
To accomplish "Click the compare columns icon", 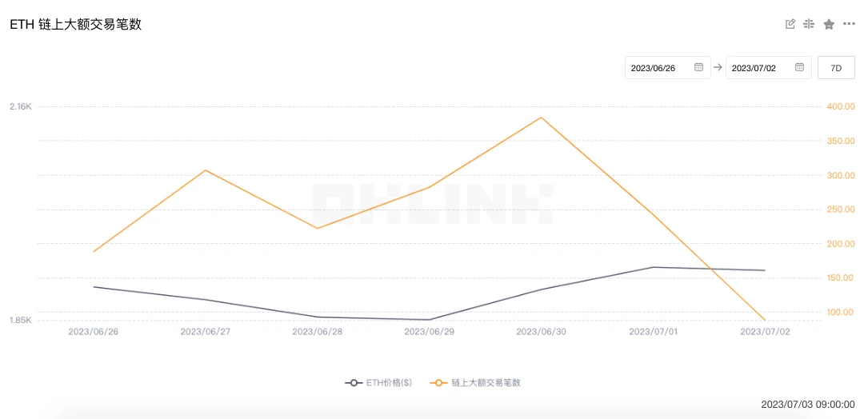I will 809,24.
